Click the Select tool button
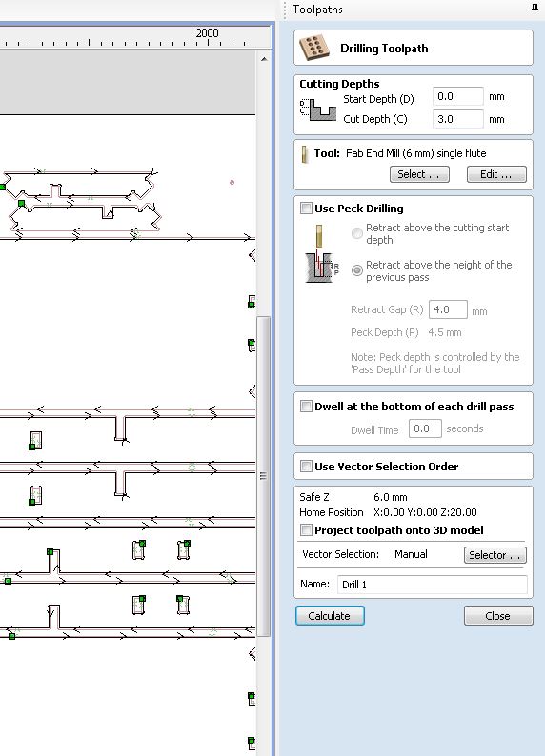 [419, 174]
